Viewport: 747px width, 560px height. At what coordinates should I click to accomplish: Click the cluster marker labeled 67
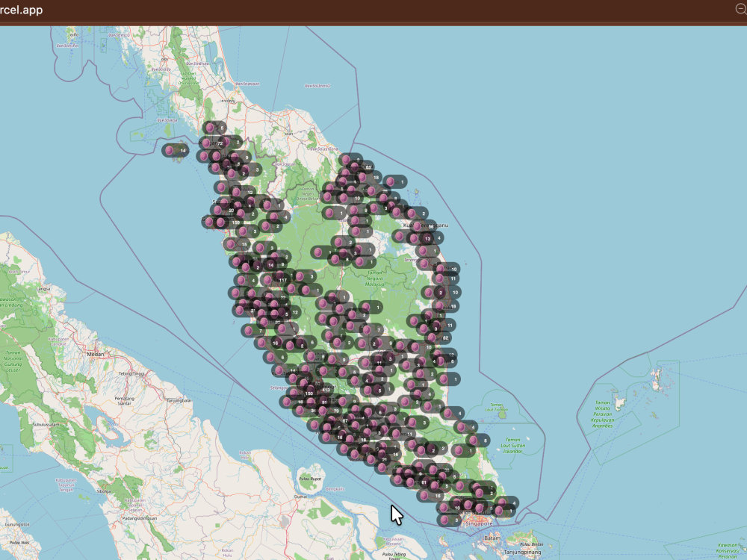(x=338, y=421)
